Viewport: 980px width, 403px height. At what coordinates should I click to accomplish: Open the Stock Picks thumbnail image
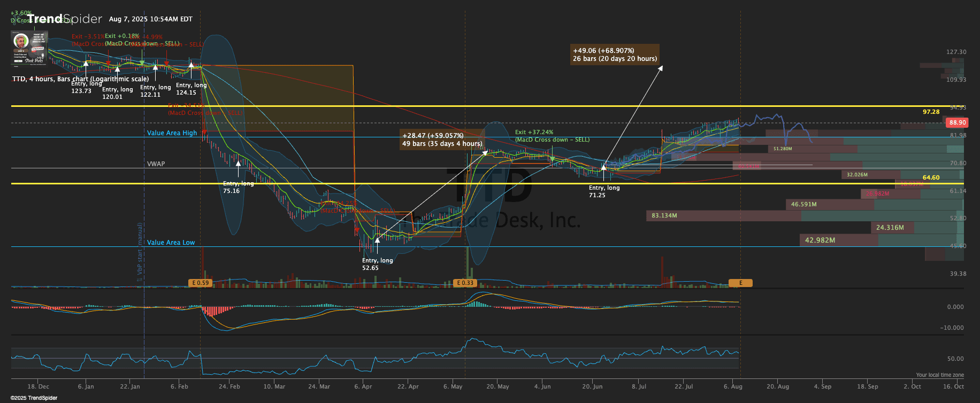(30, 48)
